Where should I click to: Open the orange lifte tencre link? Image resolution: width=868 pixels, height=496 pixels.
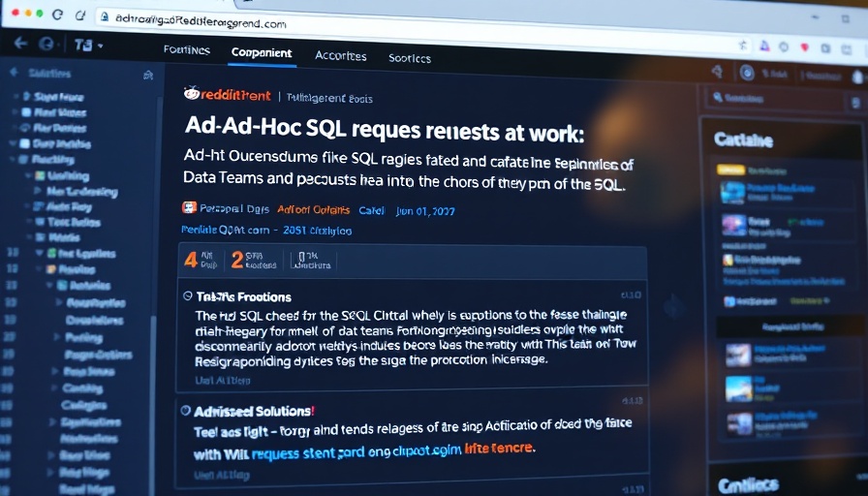(499, 448)
